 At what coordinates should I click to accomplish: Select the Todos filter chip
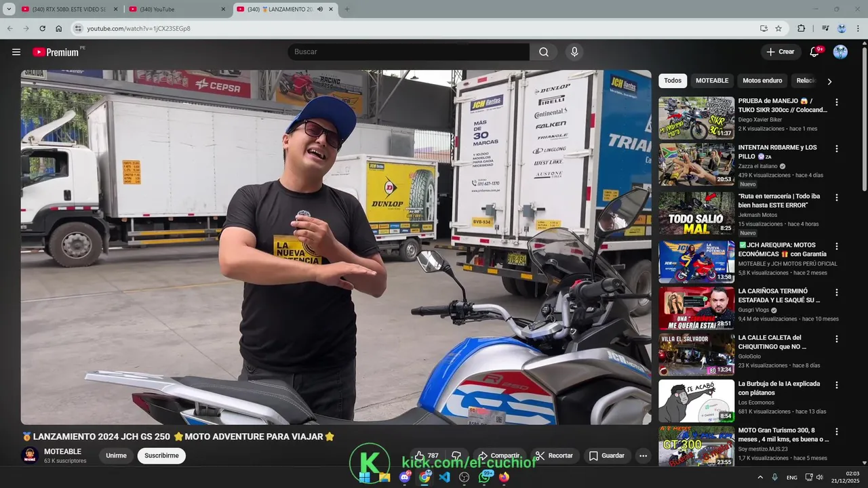[x=673, y=81]
